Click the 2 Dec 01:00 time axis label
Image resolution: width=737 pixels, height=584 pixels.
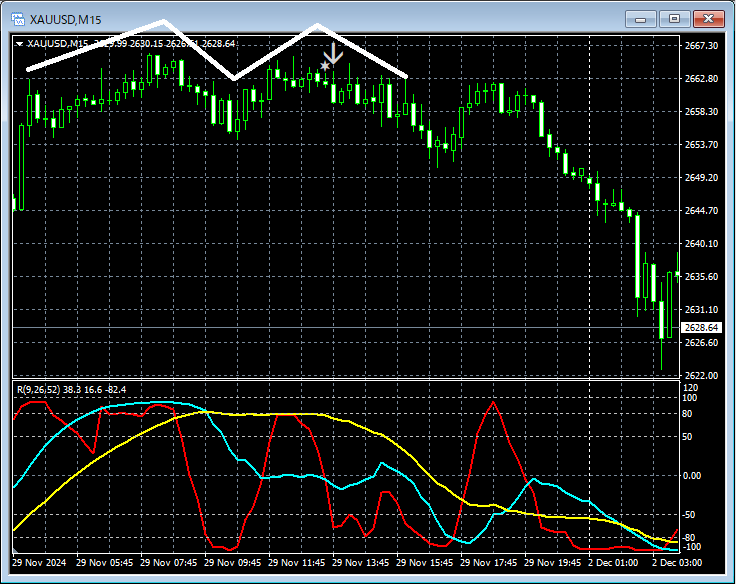[x=613, y=563]
